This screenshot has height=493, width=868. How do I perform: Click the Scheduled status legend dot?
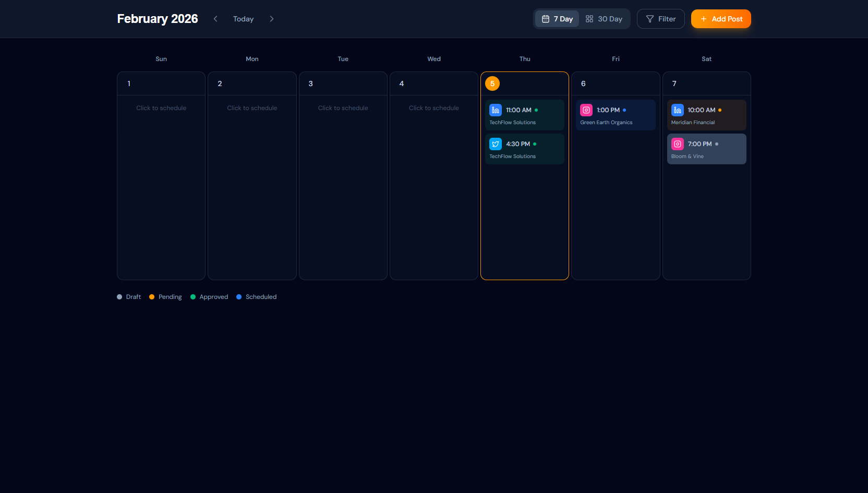[x=239, y=296]
